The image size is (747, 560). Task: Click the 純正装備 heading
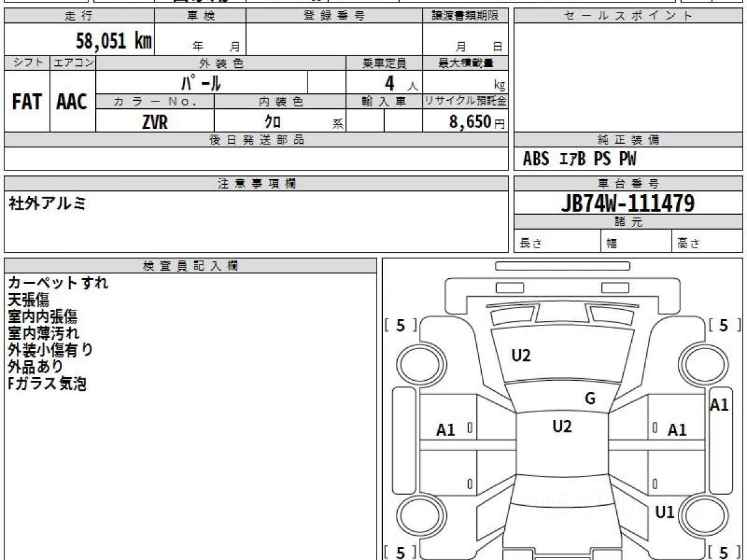click(x=628, y=140)
